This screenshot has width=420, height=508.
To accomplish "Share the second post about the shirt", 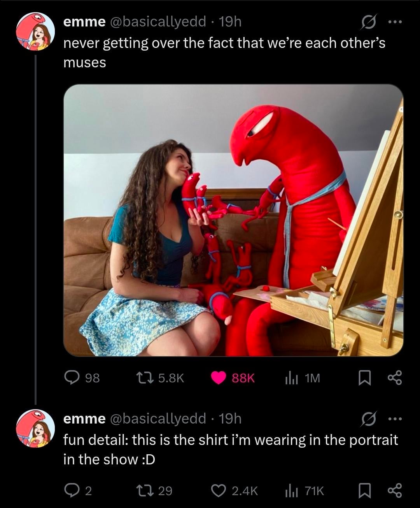I will (394, 490).
